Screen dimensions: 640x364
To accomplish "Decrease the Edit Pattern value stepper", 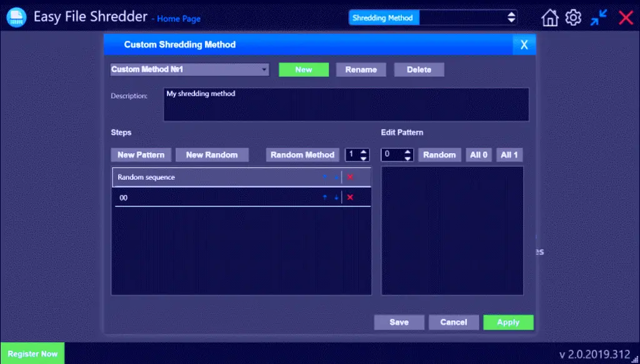I will click(x=407, y=159).
